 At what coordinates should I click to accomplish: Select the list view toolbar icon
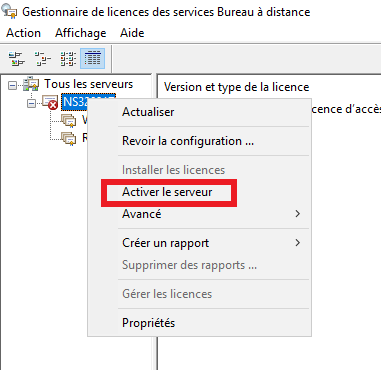pos(68,58)
